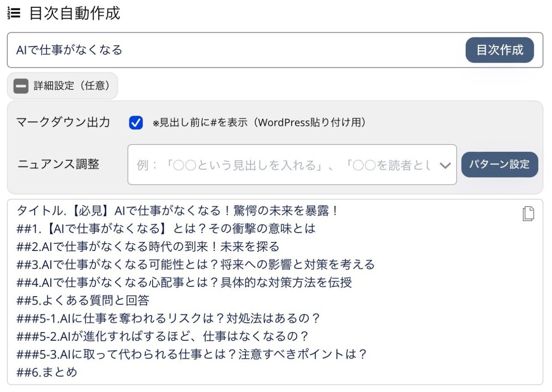Click the ###5-3. AIに取って代わられる仕事 line
This screenshot has height=392, width=552.
pos(191,354)
